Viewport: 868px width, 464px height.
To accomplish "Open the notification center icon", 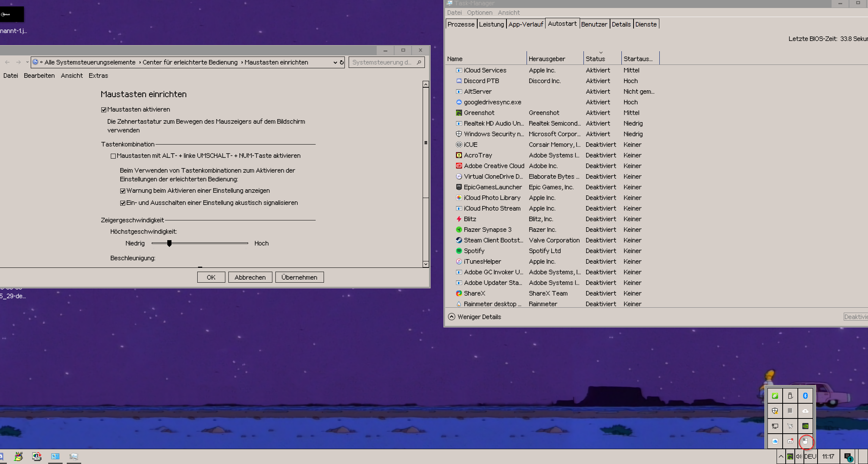I will coord(848,457).
